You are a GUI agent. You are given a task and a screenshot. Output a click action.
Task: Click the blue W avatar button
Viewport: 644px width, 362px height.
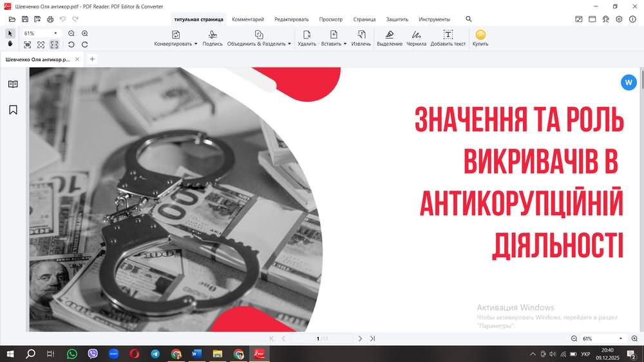[629, 82]
